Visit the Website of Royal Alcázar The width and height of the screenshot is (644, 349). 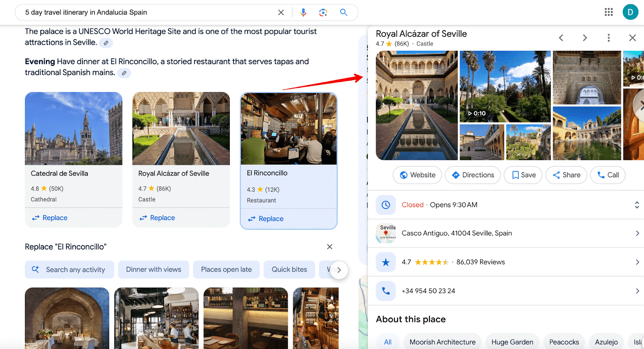coord(417,175)
